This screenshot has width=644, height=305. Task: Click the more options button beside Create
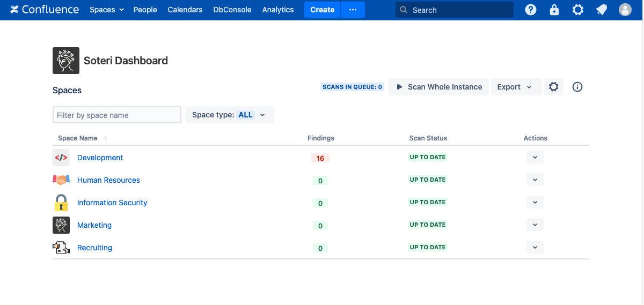pyautogui.click(x=353, y=10)
